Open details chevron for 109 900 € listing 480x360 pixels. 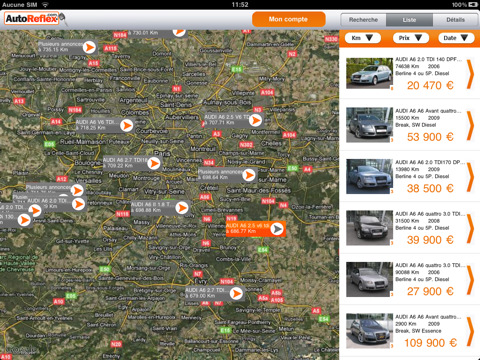(x=471, y=331)
